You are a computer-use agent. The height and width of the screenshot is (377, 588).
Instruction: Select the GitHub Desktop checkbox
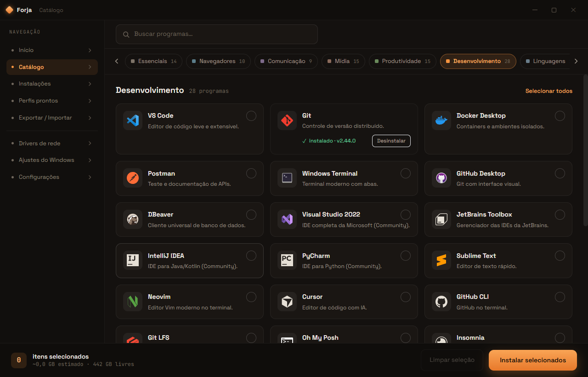pos(560,173)
